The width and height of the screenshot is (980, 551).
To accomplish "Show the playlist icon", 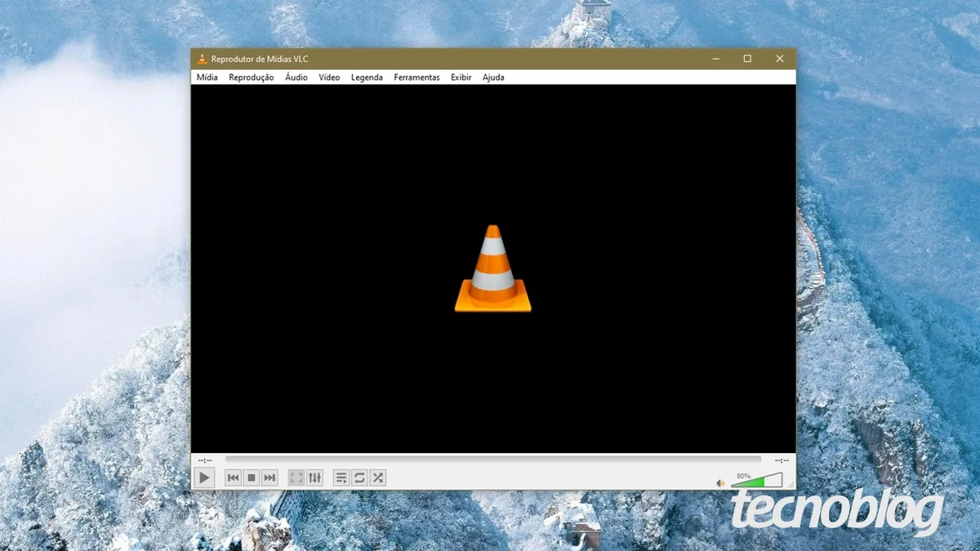I will coord(341,478).
